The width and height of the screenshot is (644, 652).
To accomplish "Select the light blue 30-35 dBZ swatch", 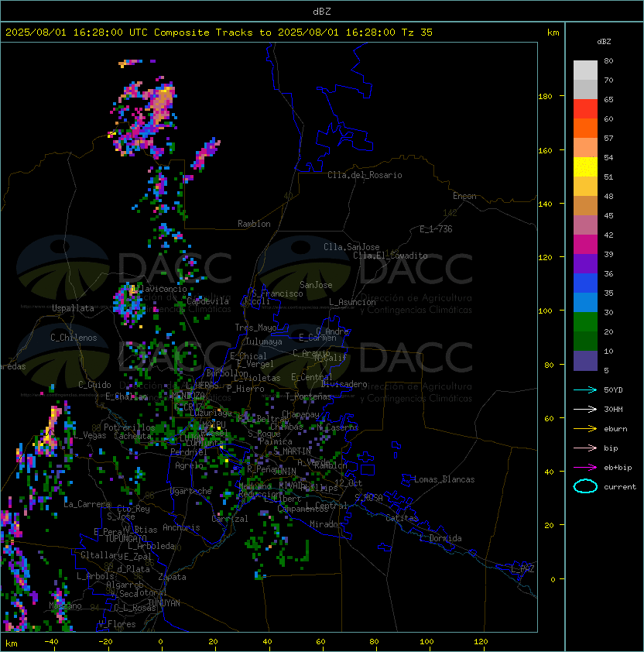I will point(585,303).
